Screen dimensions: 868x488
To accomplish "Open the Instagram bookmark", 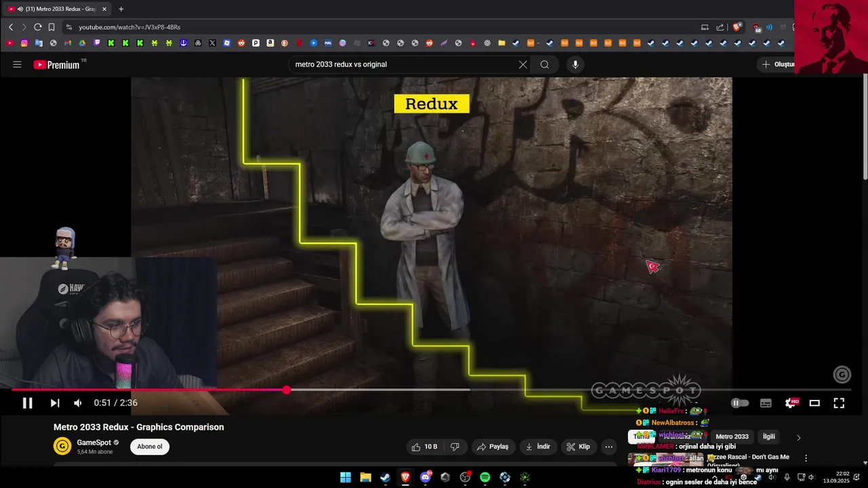I will (x=24, y=43).
